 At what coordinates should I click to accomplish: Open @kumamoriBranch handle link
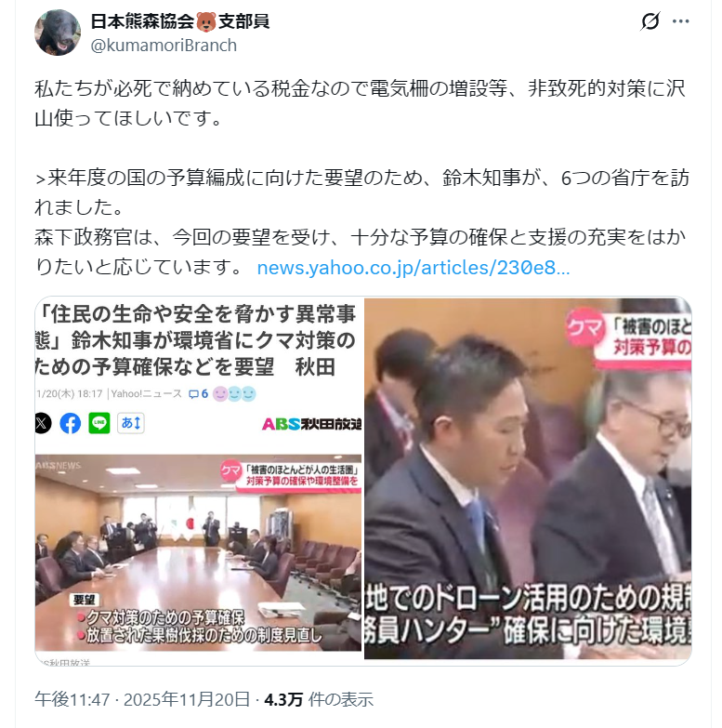[164, 46]
